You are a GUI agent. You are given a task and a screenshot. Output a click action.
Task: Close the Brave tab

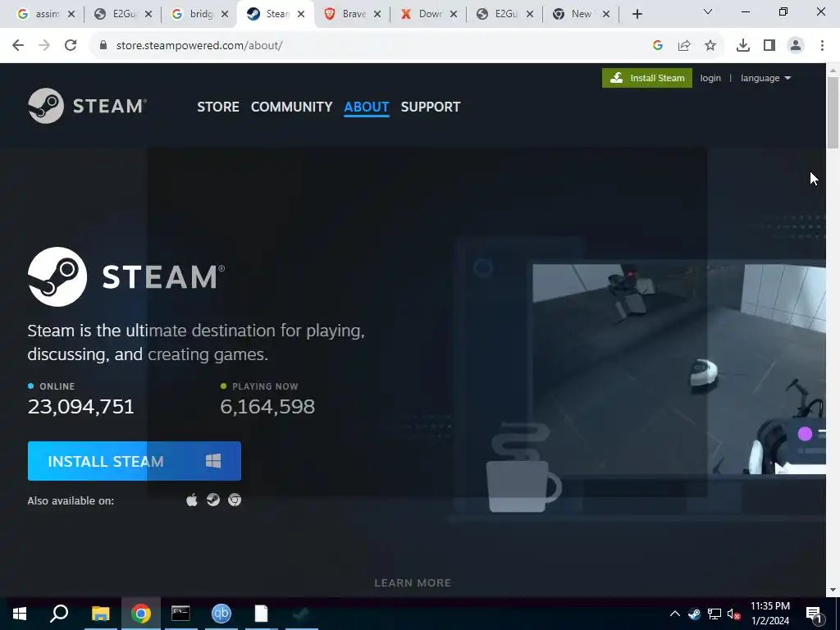[x=377, y=14]
